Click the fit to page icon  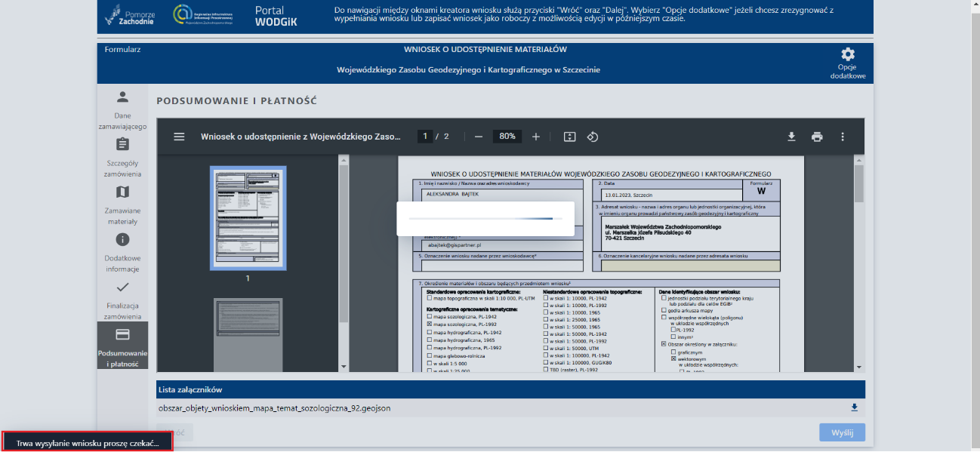[x=570, y=137]
